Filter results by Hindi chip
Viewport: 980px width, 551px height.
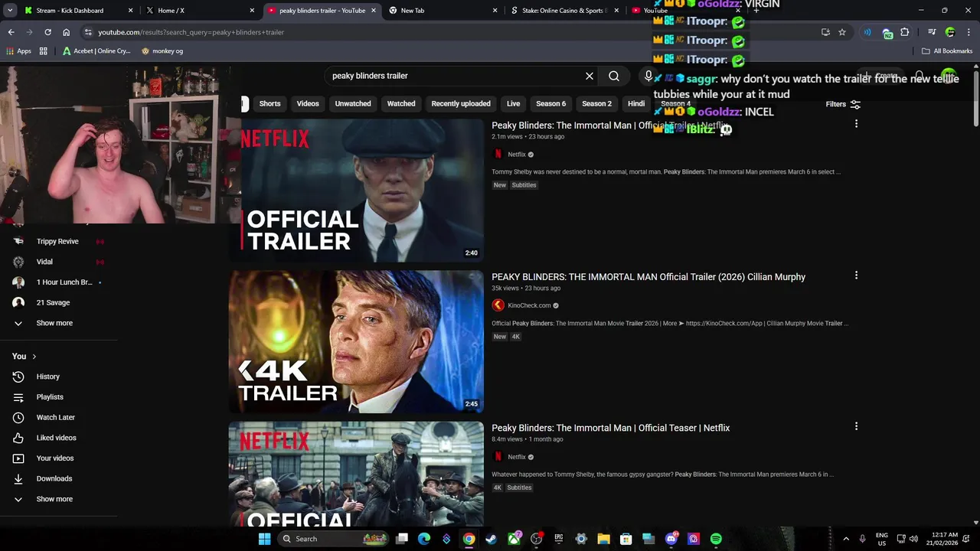636,104
